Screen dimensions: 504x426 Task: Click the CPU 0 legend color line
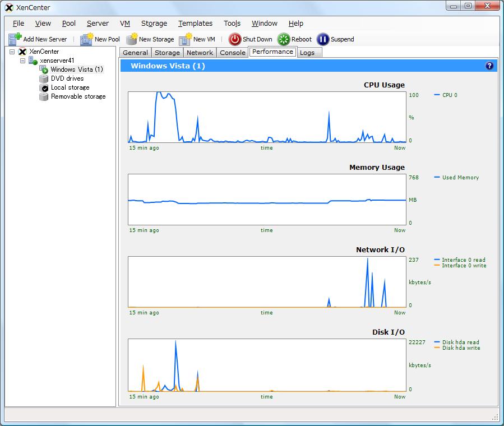click(437, 95)
